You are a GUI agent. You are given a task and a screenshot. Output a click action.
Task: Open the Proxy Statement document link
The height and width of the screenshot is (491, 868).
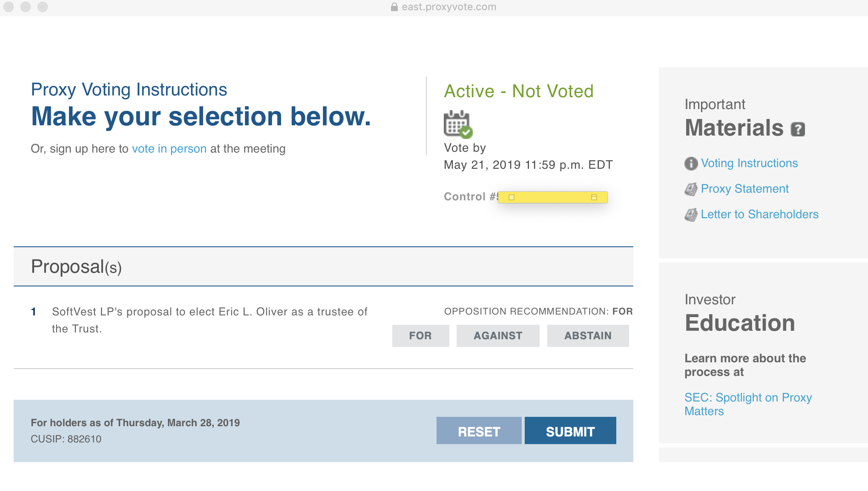(744, 189)
